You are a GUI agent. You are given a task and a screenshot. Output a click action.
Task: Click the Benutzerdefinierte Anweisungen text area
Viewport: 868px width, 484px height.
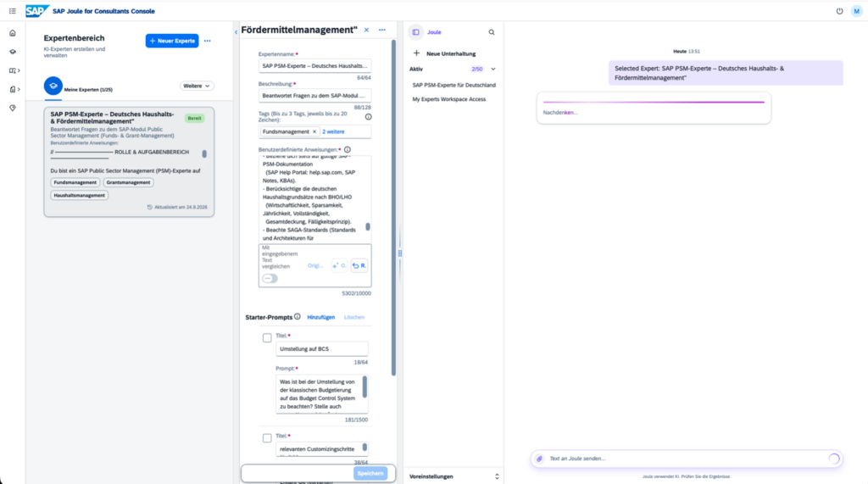pyautogui.click(x=315, y=198)
